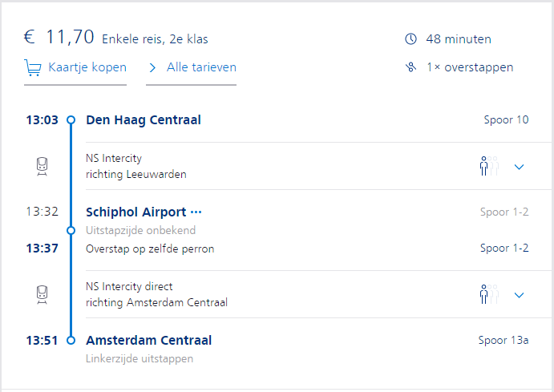Open the three-dots menu beside Schiphol Airport
The image size is (554, 392).
click(196, 212)
